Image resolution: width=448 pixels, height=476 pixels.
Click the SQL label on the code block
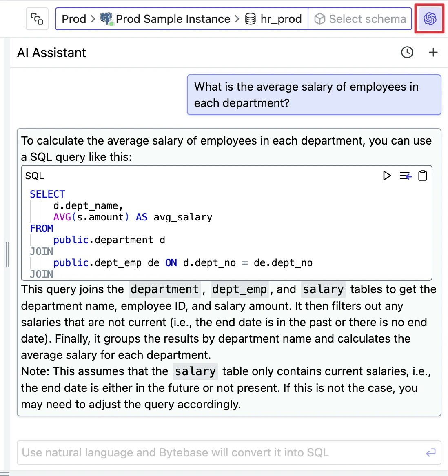coord(35,176)
